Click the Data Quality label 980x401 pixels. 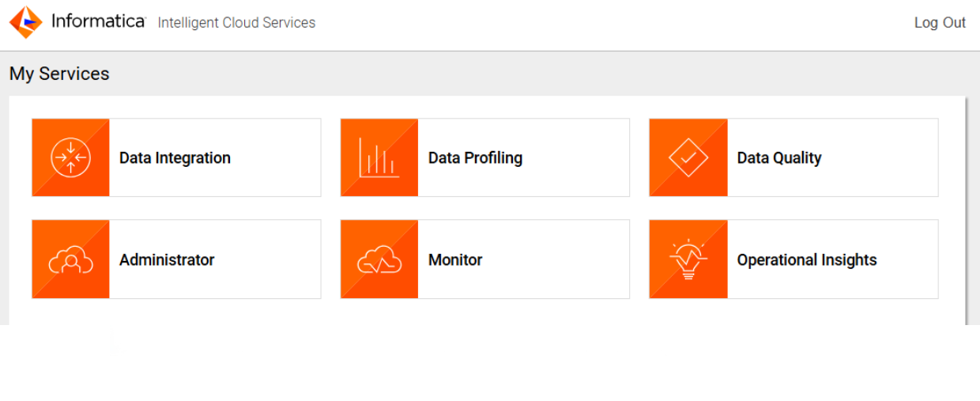tap(779, 158)
